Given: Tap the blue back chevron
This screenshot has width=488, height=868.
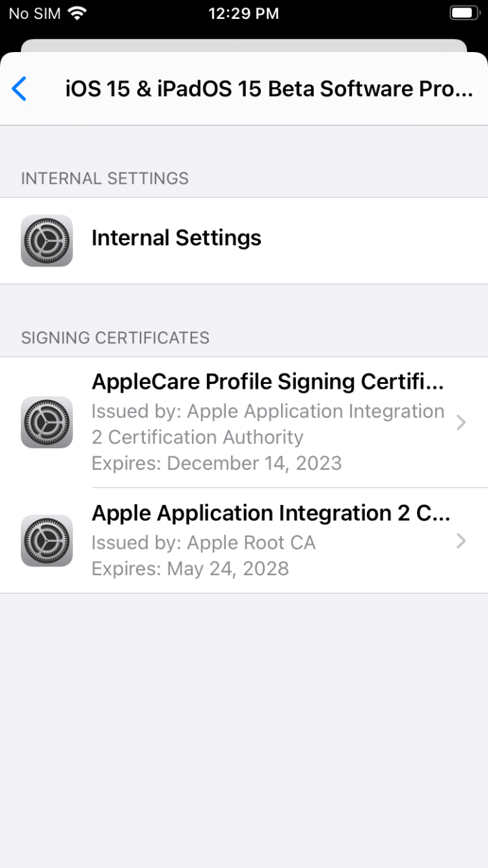Looking at the screenshot, I should tap(20, 89).
